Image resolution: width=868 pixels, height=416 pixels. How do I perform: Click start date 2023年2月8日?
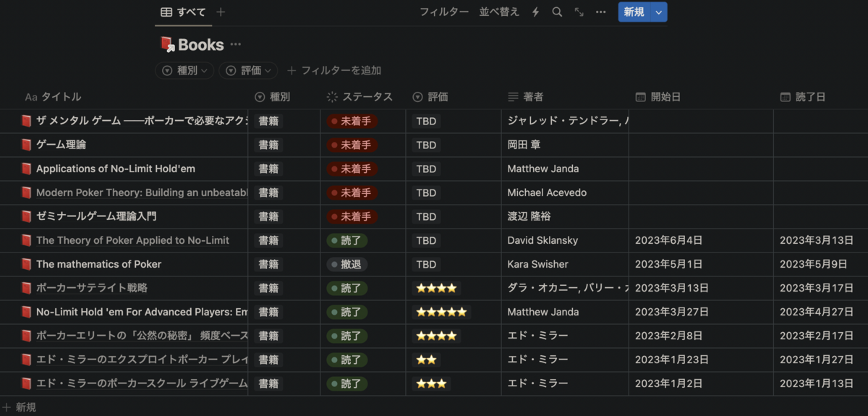coord(669,336)
